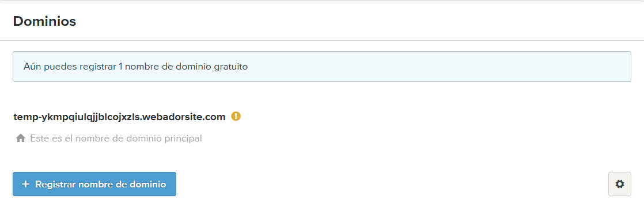Click the plus icon in the register button

[x=25, y=184]
